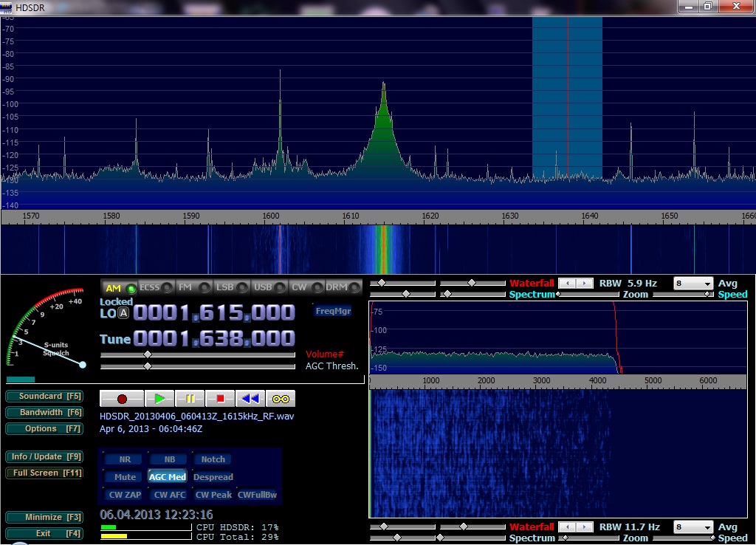Toggle loop playback with yellow loop icon
The height and width of the screenshot is (545, 756).
(281, 399)
